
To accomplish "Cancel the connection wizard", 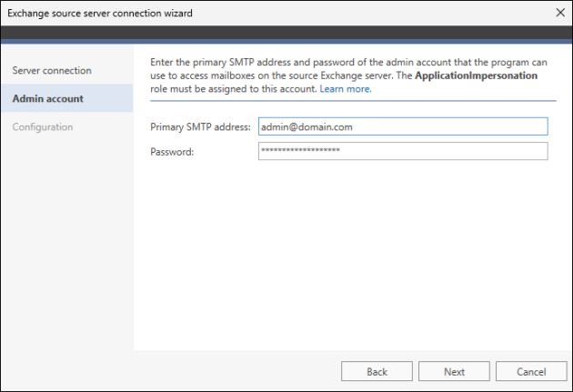I will [x=531, y=372].
